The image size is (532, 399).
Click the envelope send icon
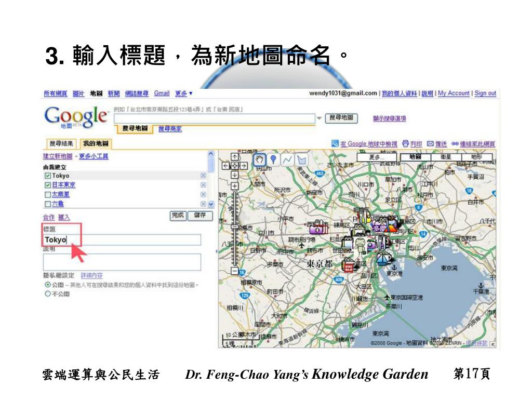430,144
